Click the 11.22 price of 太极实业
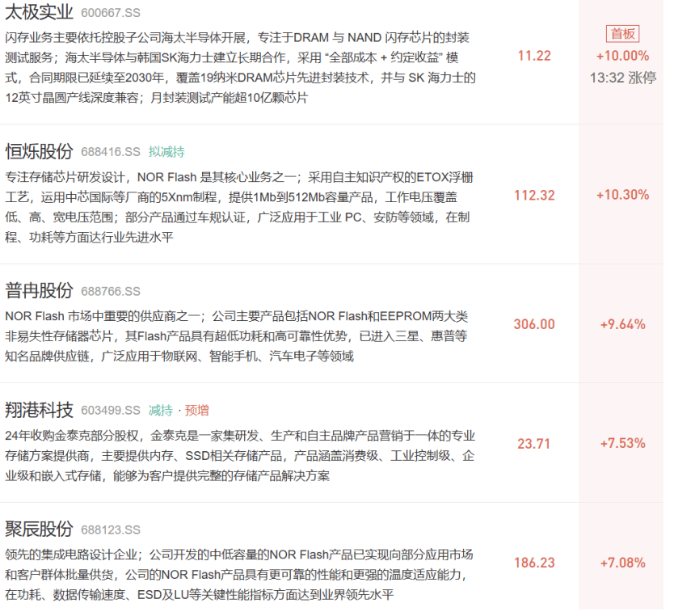Image resolution: width=674 pixels, height=616 pixels. tap(534, 56)
